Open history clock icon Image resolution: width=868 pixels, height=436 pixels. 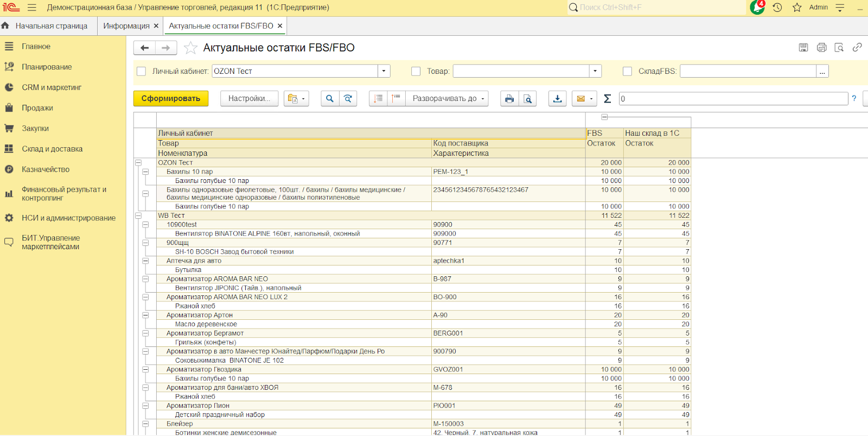777,8
